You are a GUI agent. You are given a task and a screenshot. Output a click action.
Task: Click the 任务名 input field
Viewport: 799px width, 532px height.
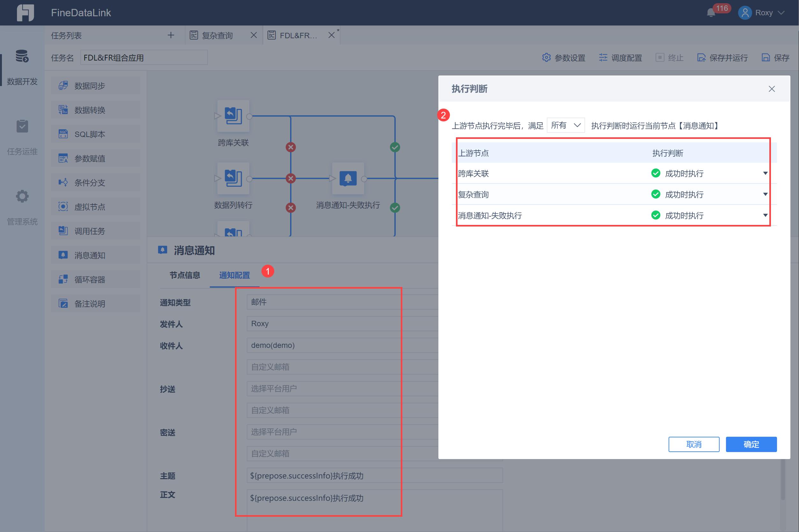(x=144, y=58)
